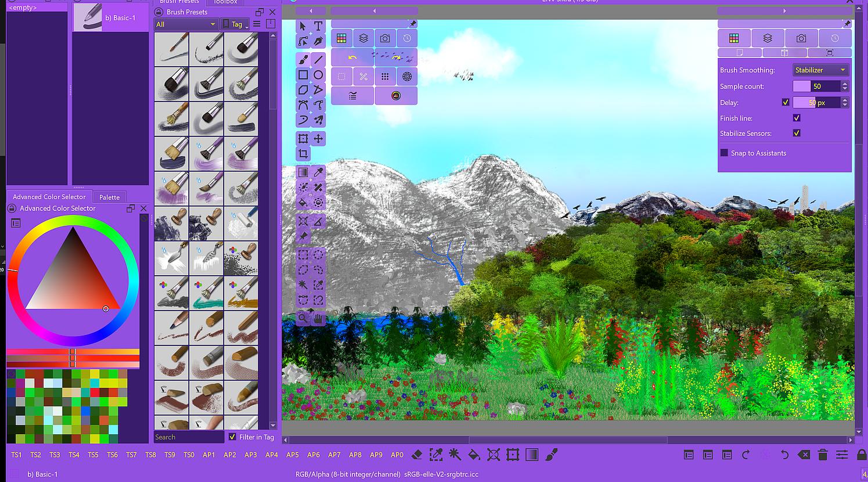This screenshot has width=868, height=482.
Task: Click the color grid icon in left floating panel
Action: point(341,38)
